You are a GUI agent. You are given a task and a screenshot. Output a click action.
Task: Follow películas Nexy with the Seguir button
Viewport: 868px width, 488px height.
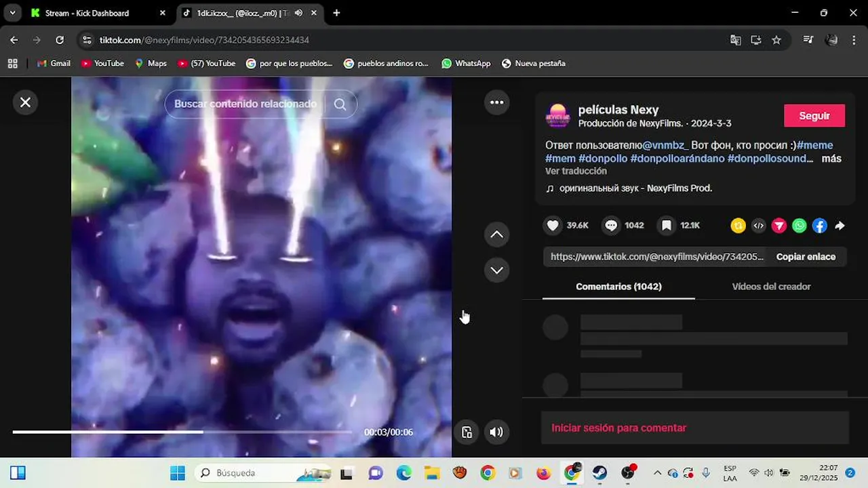point(814,116)
